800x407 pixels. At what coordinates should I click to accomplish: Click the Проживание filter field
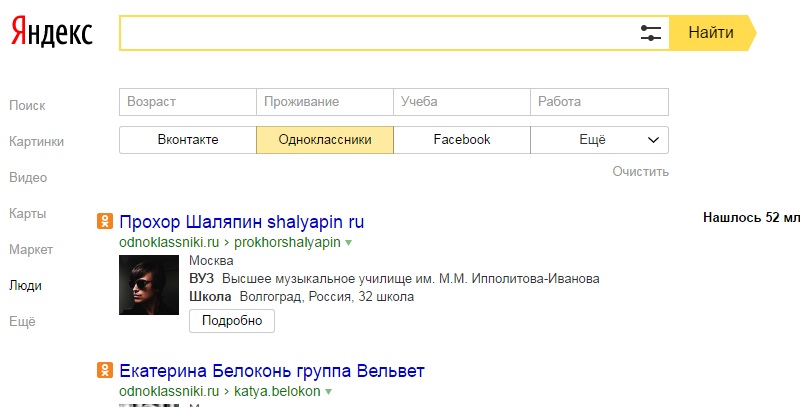[x=325, y=101]
